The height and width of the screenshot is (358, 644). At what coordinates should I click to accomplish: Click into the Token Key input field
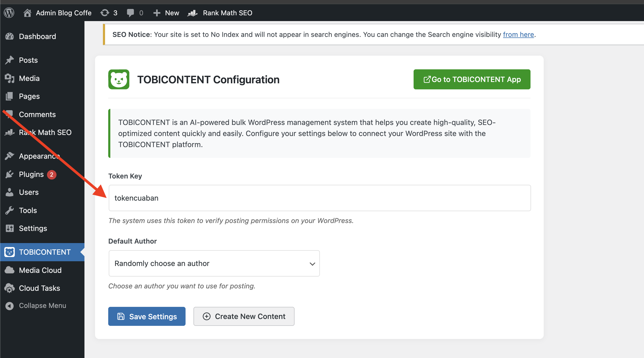pos(320,198)
